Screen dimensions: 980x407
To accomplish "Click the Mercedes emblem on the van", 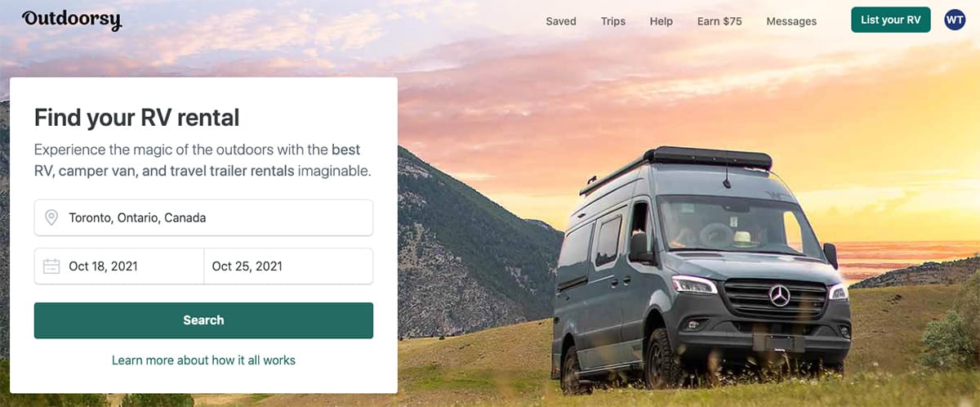I will [x=779, y=295].
